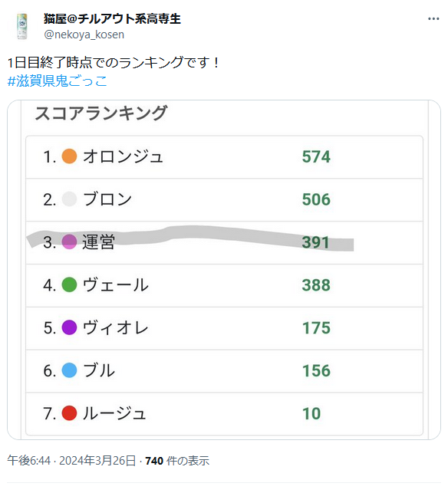Click the purple ヴィオレ team dot

click(x=69, y=327)
